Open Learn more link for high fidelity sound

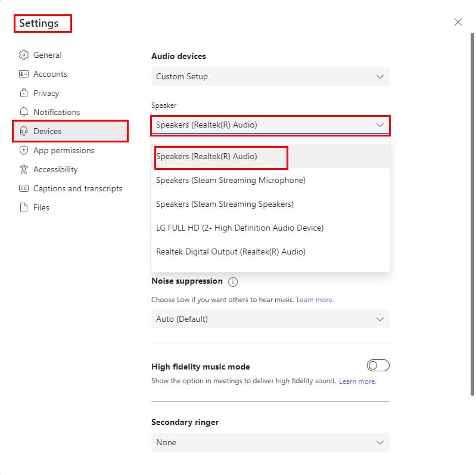[x=357, y=381]
